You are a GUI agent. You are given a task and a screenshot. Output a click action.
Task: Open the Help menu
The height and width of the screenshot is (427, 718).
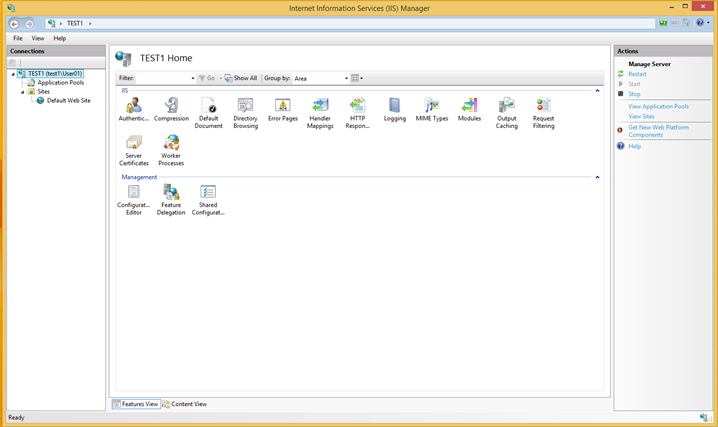(x=60, y=38)
